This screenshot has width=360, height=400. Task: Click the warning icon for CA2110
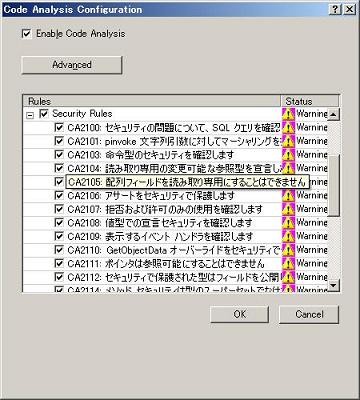click(288, 250)
